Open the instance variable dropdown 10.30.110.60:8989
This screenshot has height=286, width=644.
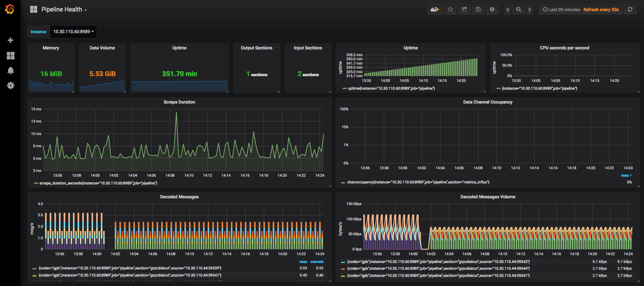(73, 31)
